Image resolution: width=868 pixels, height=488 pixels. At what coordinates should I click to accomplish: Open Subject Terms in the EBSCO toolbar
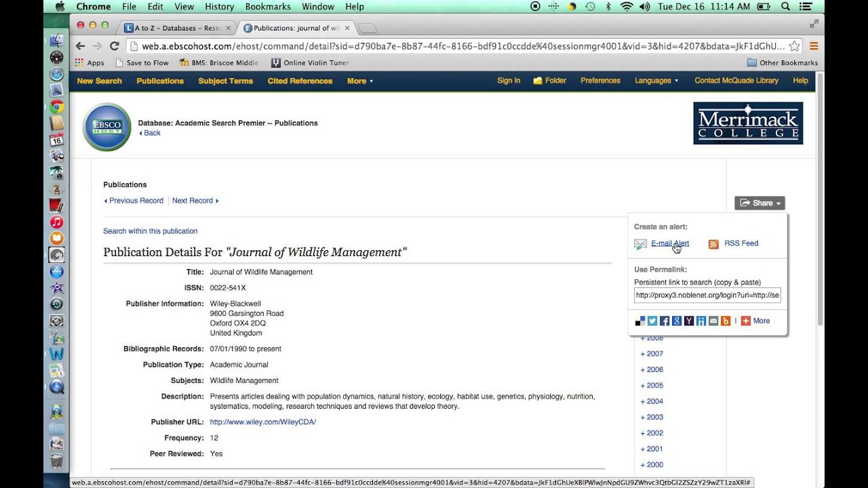coord(225,81)
